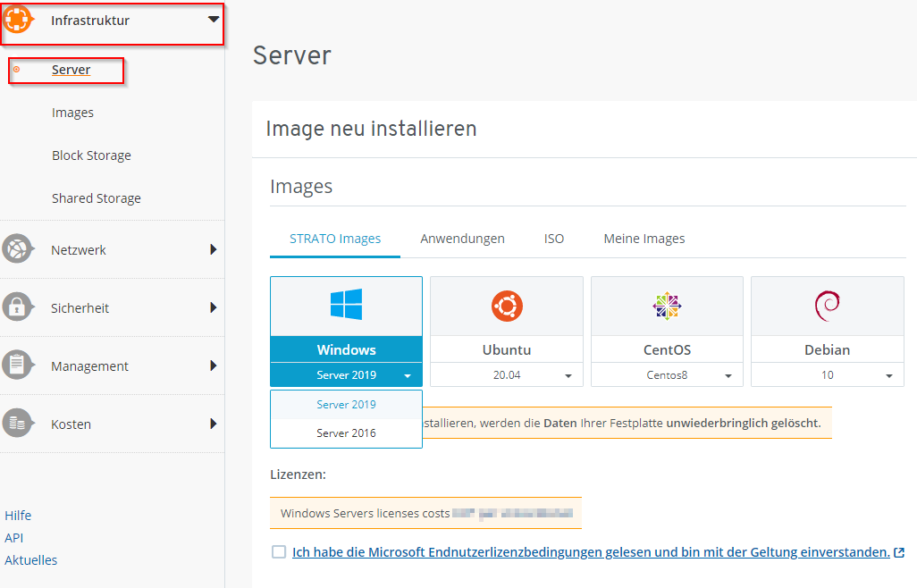917x588 pixels.
Task: Click the Sicherheit padlock icon
Action: pos(19,307)
